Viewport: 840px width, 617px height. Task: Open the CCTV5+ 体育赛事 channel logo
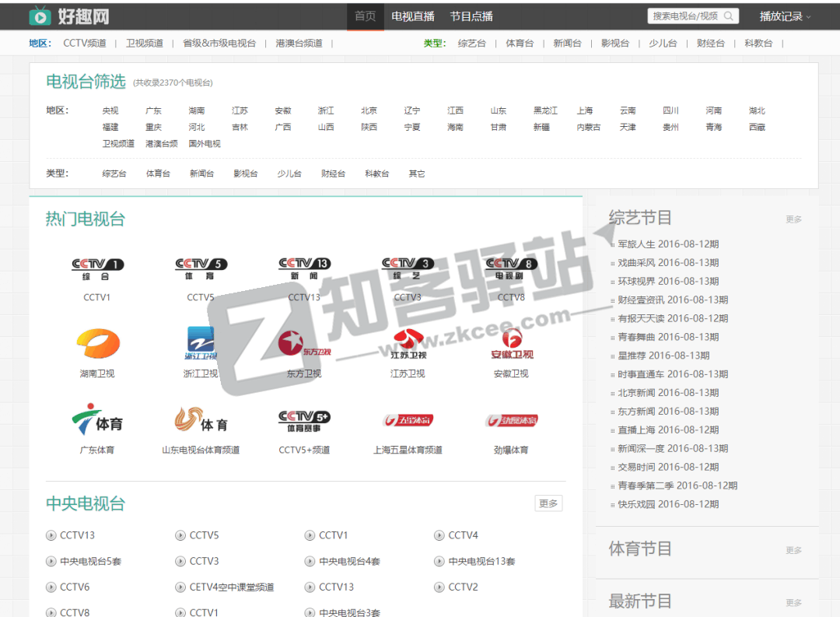(304, 421)
